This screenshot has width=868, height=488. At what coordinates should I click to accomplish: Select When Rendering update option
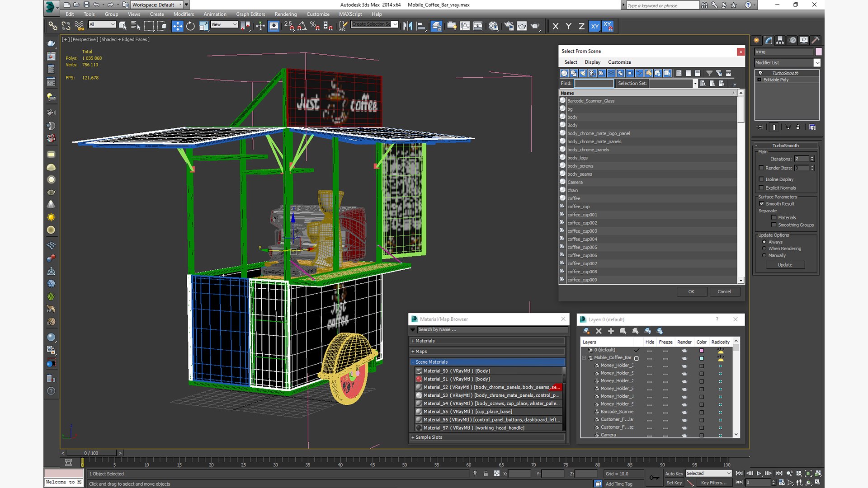(764, 249)
